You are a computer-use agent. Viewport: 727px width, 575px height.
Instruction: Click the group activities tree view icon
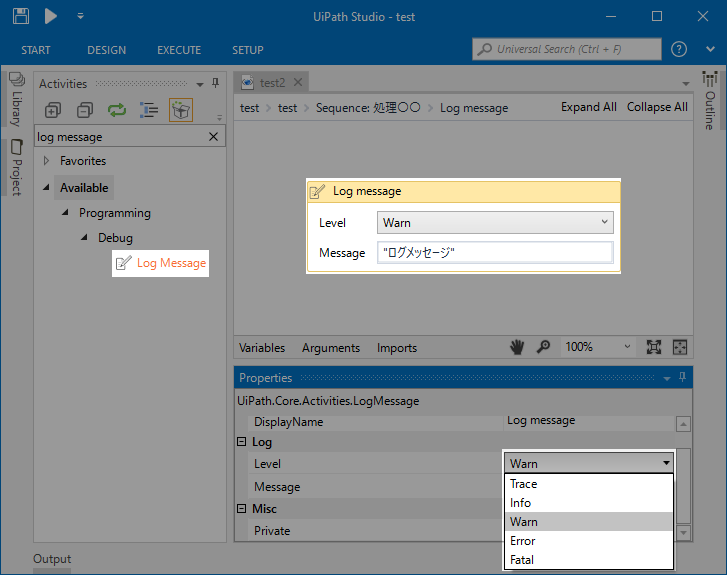click(149, 110)
